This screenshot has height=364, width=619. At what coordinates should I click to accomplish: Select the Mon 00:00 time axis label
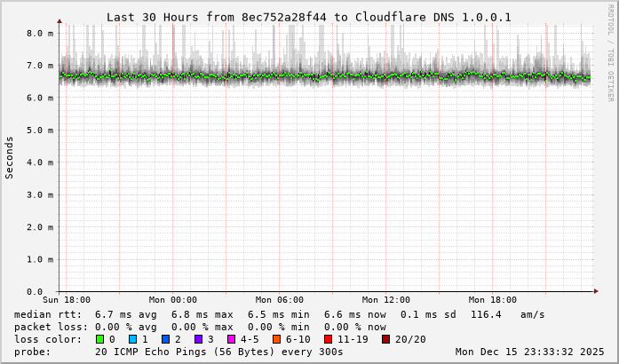pyautogui.click(x=172, y=300)
